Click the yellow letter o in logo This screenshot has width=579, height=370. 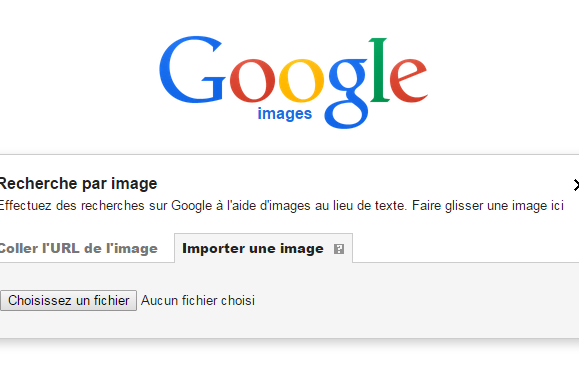(x=301, y=80)
